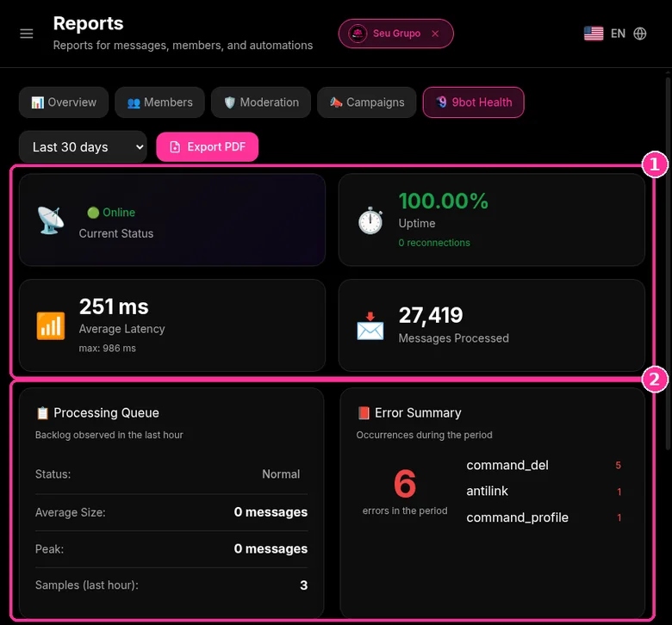672x625 pixels.
Task: Switch to the Overview tab
Action: coord(64,102)
